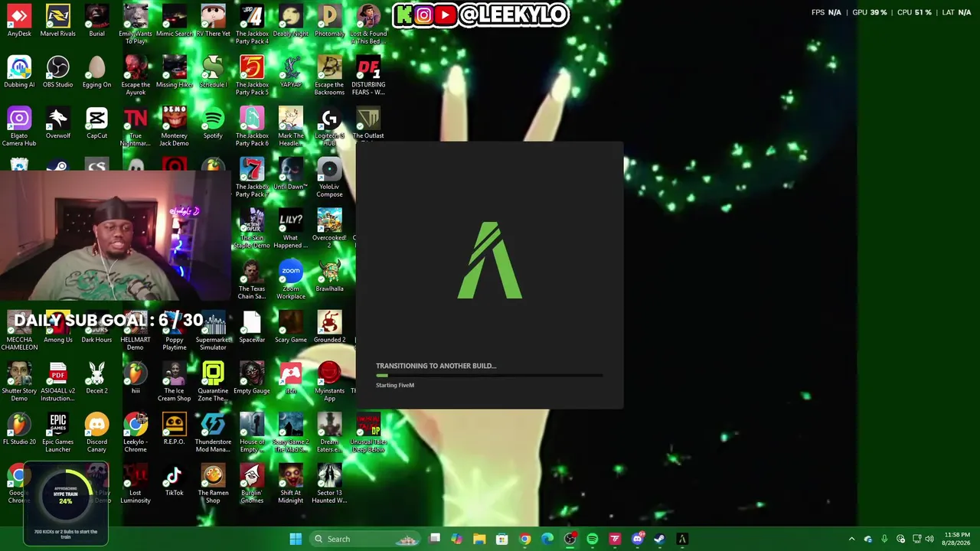Select the Elgato Camera Hub icon
Screen dimensions: 980x551
[19, 126]
